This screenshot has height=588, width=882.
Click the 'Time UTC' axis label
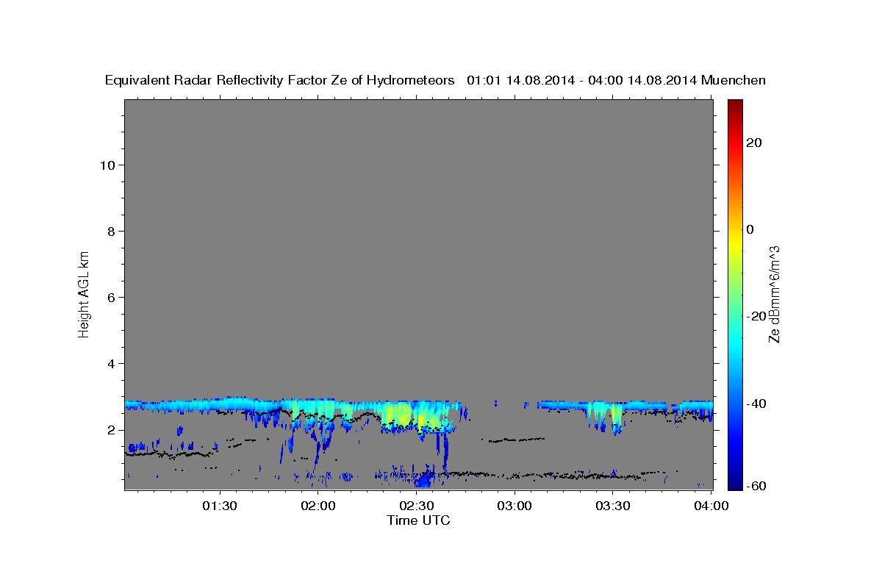click(x=418, y=520)
